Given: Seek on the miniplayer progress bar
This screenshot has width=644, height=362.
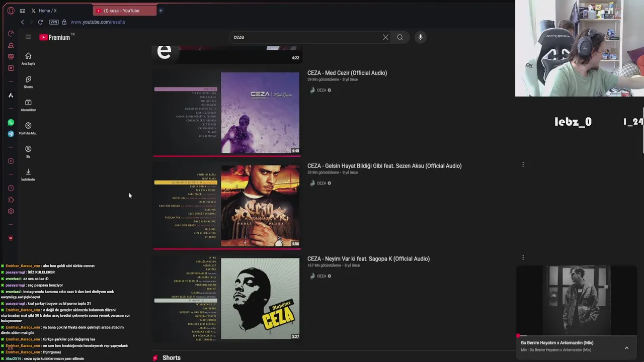Looking at the screenshot, I should (x=577, y=336).
